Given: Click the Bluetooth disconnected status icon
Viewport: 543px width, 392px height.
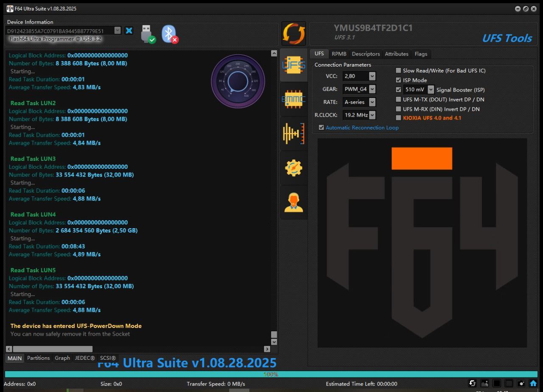Looking at the screenshot, I should point(170,34).
